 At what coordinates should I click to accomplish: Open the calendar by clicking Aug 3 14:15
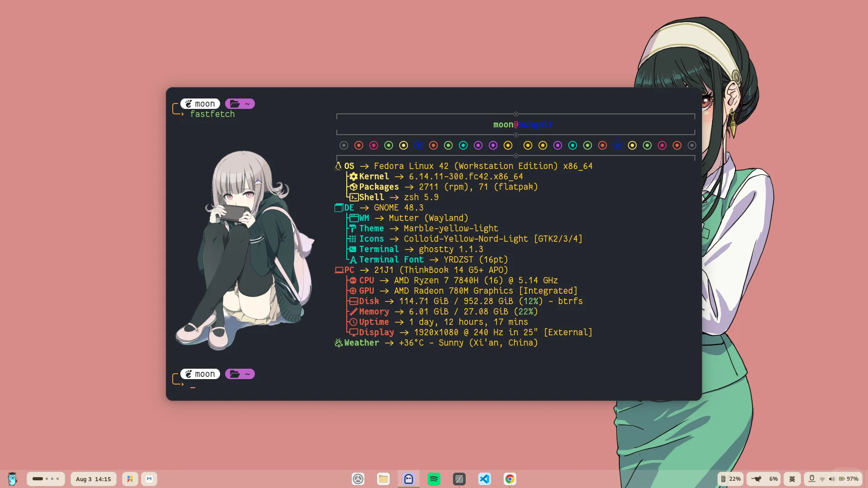coord(93,479)
